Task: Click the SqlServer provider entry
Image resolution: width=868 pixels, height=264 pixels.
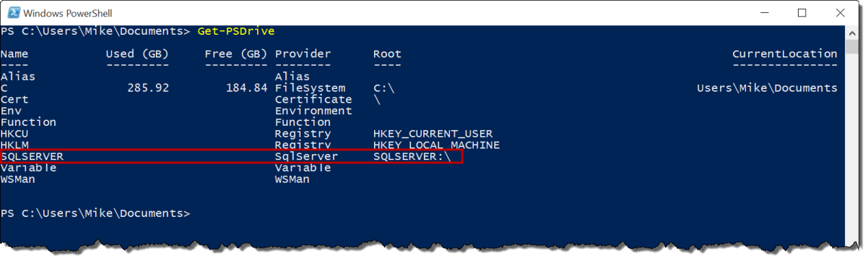Action: click(306, 156)
